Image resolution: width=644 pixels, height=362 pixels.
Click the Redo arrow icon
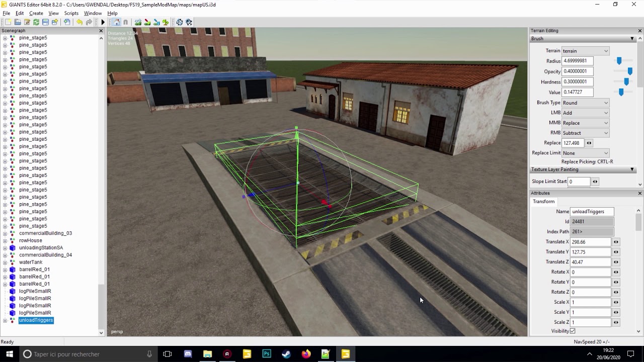point(89,22)
